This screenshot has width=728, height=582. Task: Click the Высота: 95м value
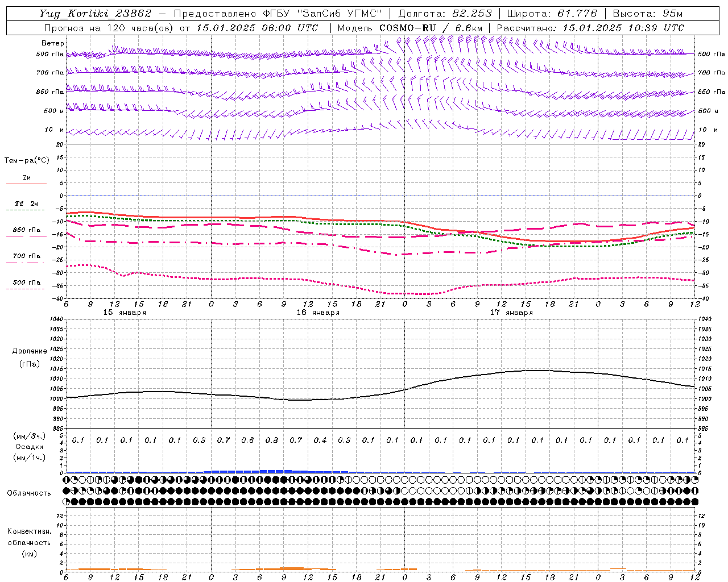point(648,14)
